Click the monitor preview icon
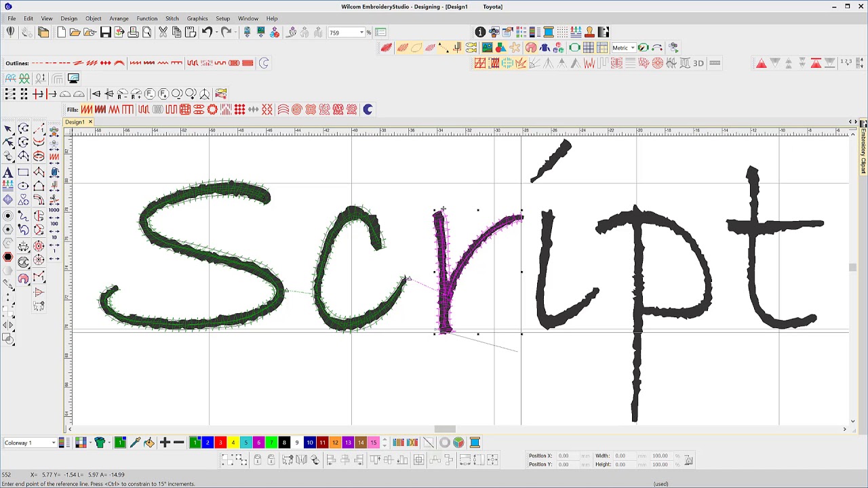This screenshot has height=488, width=868. pos(73,78)
